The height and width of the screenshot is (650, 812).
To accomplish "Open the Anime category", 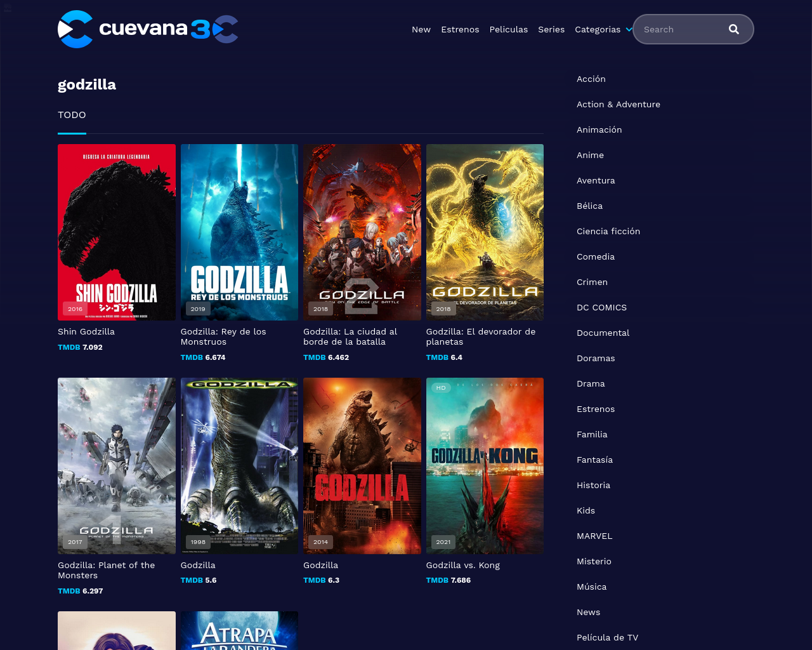I will [590, 155].
